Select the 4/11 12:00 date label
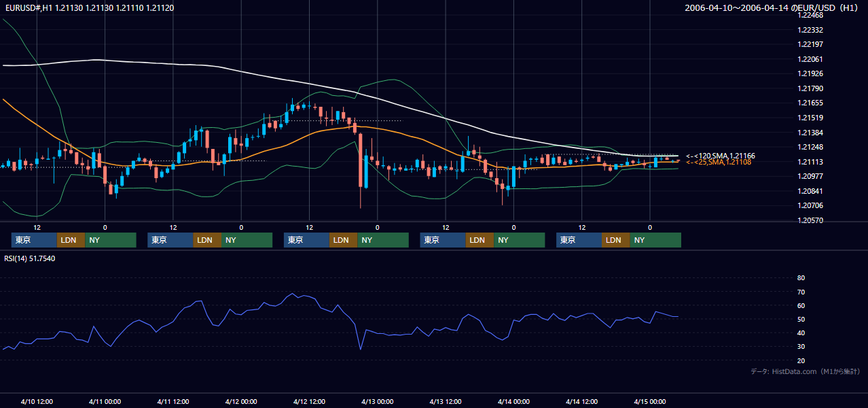 point(173,401)
